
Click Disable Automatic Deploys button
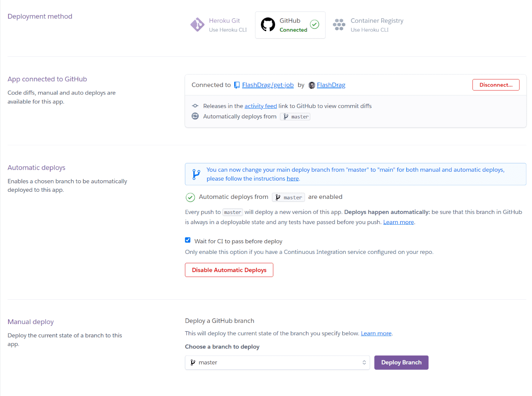click(229, 270)
